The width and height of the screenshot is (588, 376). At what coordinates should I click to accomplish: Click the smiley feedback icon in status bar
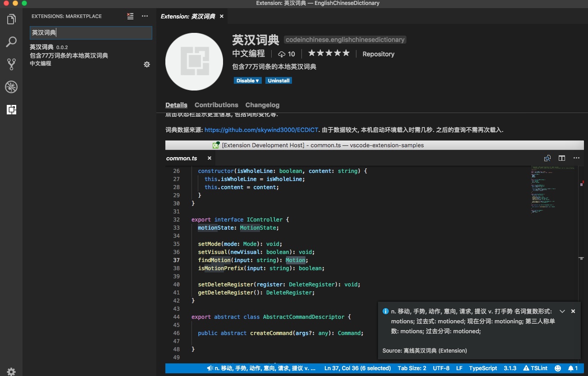click(557, 368)
